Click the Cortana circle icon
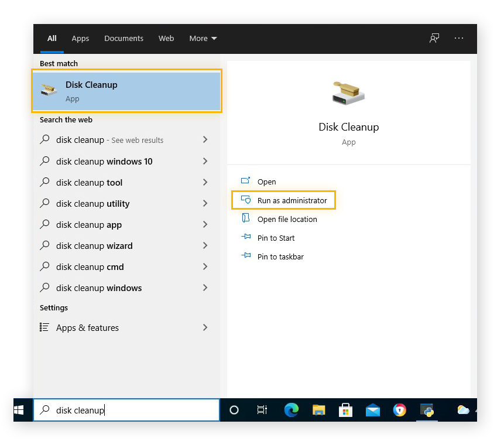The width and height of the screenshot is (504, 448). (x=234, y=411)
